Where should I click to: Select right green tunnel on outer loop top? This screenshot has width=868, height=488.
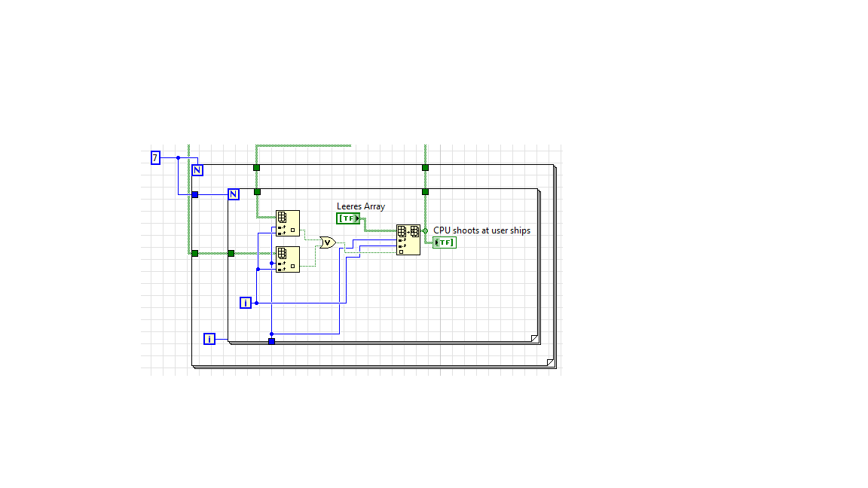(x=425, y=168)
